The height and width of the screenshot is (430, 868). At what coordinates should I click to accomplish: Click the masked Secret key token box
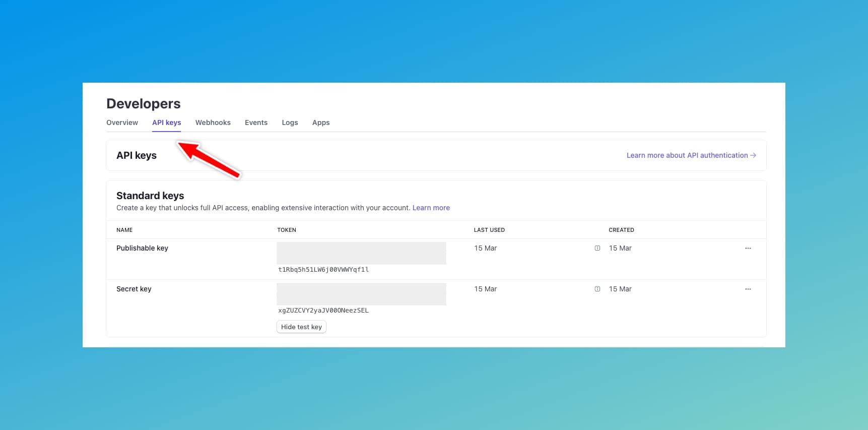(361, 294)
